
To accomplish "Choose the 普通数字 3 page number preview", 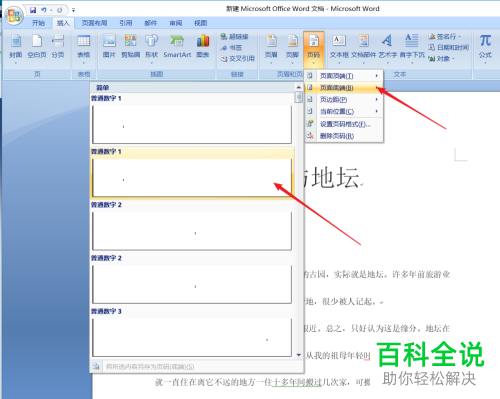I will (192, 333).
